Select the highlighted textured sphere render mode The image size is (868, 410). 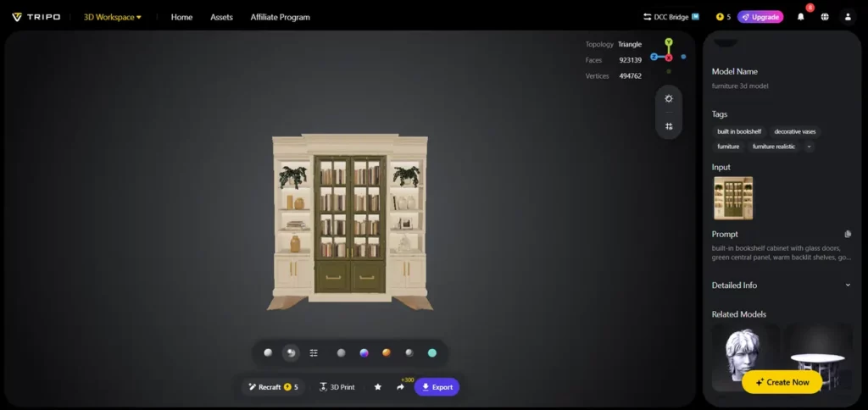(292, 353)
